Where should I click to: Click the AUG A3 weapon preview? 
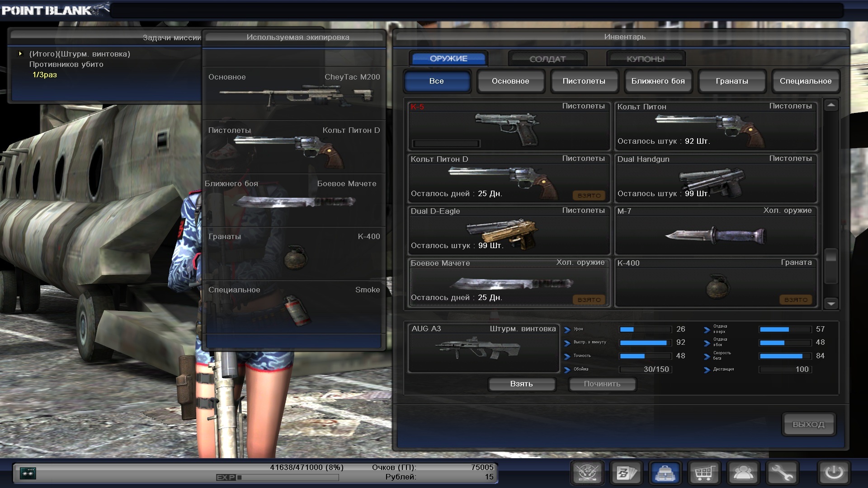click(x=484, y=348)
